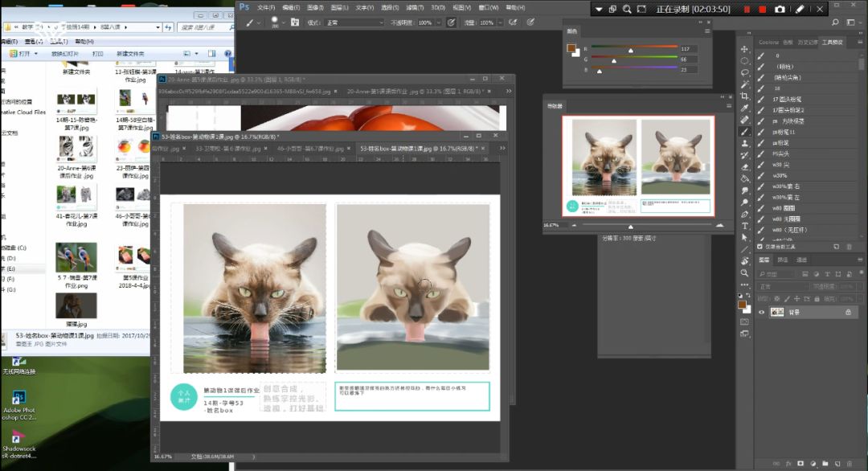Select the Eyedropper tool
Screen dimensions: 868x471
coord(745,108)
